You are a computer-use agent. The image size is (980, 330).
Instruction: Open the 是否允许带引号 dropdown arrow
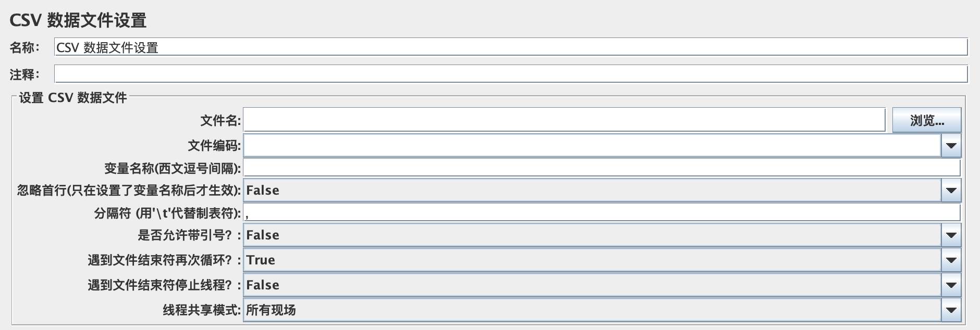(951, 235)
